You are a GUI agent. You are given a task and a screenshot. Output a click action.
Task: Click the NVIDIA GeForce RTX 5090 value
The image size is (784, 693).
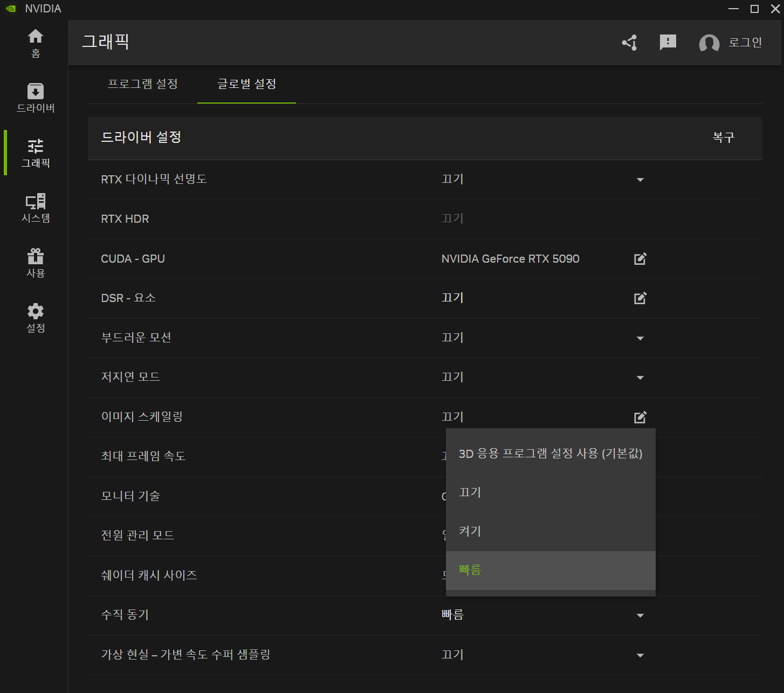(510, 259)
